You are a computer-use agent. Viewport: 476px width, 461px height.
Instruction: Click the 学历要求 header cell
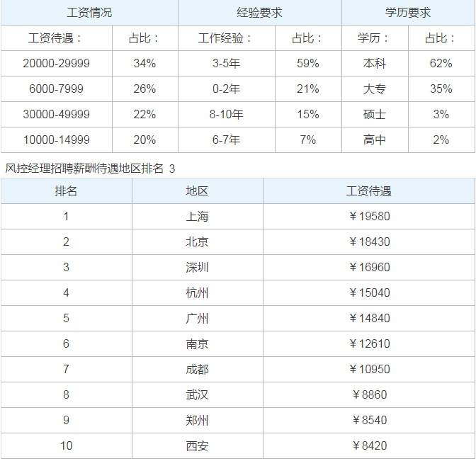(408, 13)
